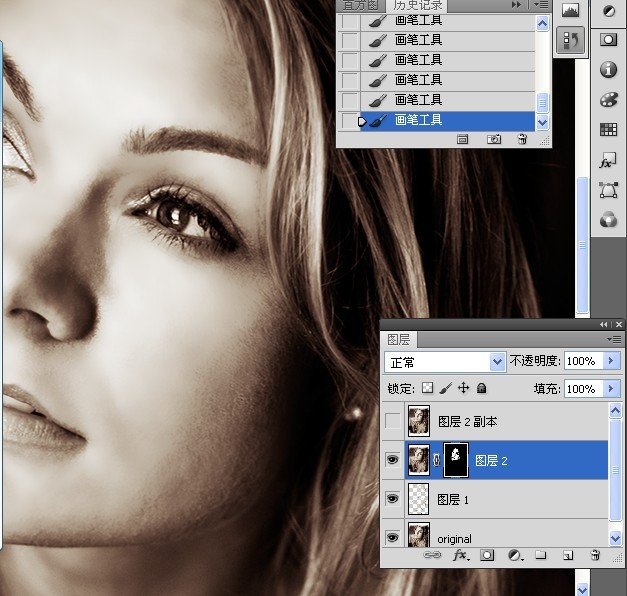Click the original layer thumbnail
The height and width of the screenshot is (596, 627).
(x=419, y=535)
